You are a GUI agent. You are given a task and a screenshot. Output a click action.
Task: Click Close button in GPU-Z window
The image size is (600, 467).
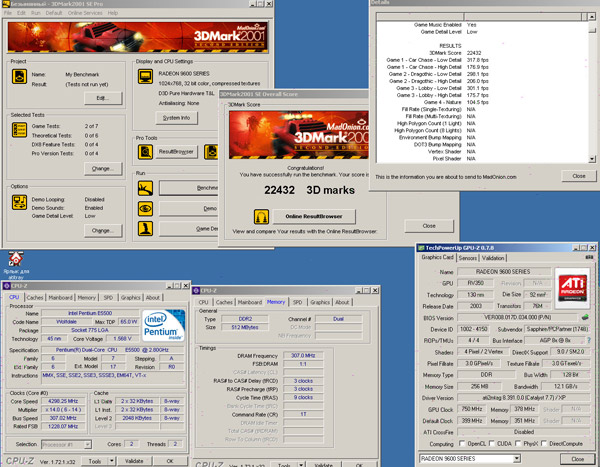point(577,459)
